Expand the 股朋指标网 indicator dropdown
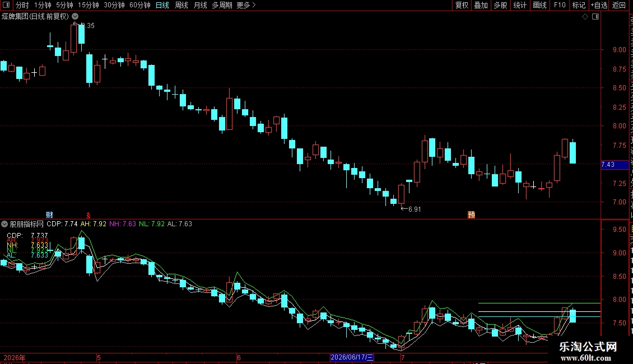 click(x=4, y=224)
